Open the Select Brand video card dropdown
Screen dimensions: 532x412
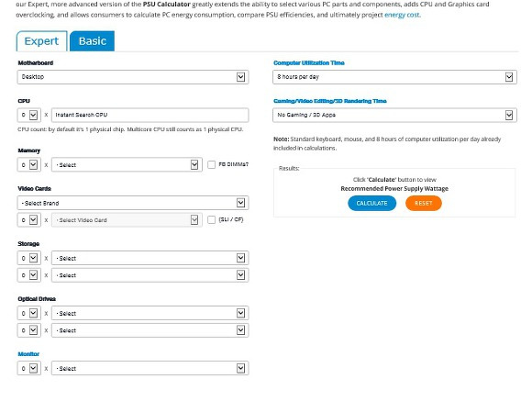pos(133,203)
